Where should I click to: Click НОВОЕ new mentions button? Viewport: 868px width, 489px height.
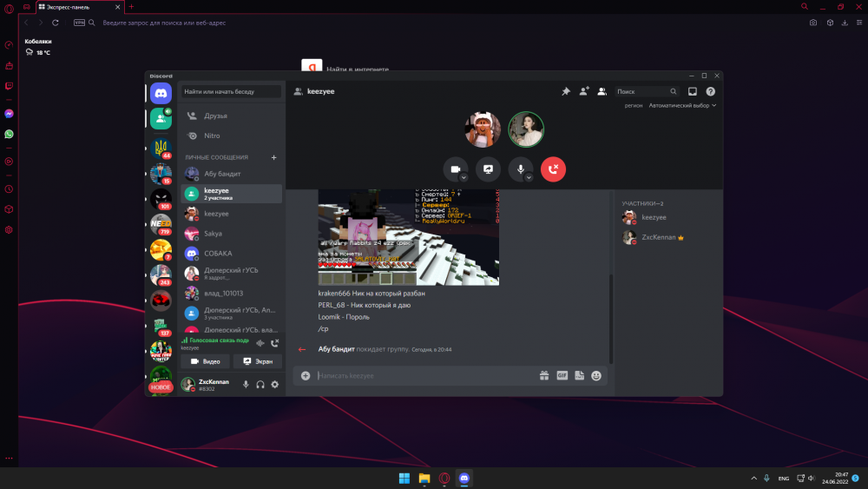pos(161,387)
